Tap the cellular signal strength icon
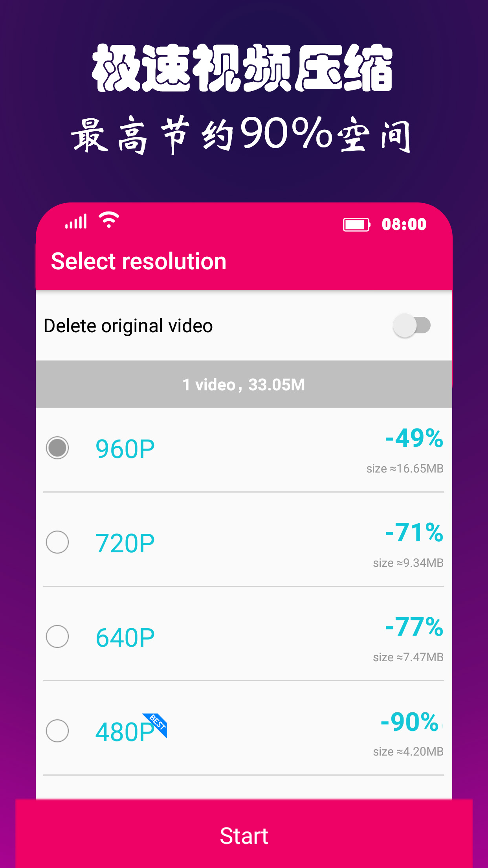Image resolution: width=488 pixels, height=868 pixels. pyautogui.click(x=76, y=222)
